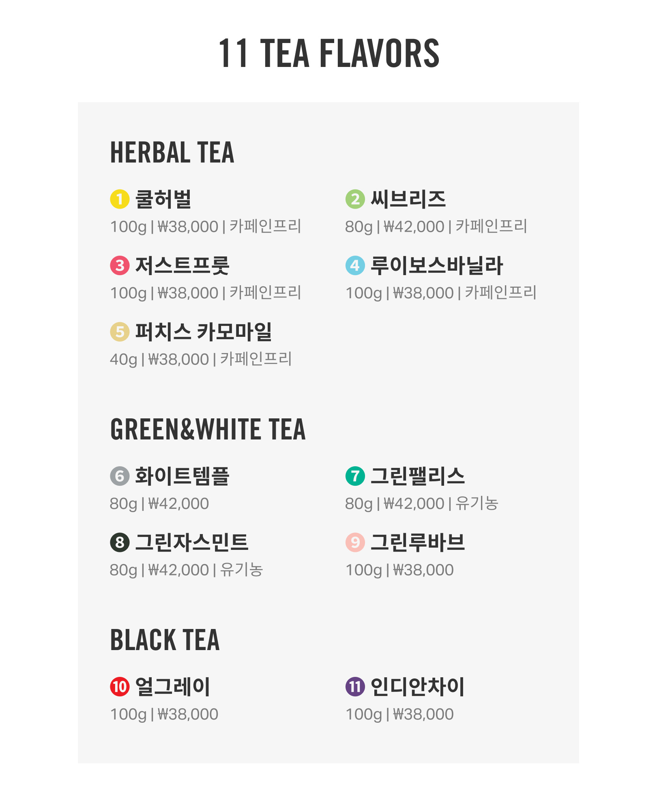Select the BLACK TEA section heading
This screenshot has width=657, height=812.
click(165, 640)
